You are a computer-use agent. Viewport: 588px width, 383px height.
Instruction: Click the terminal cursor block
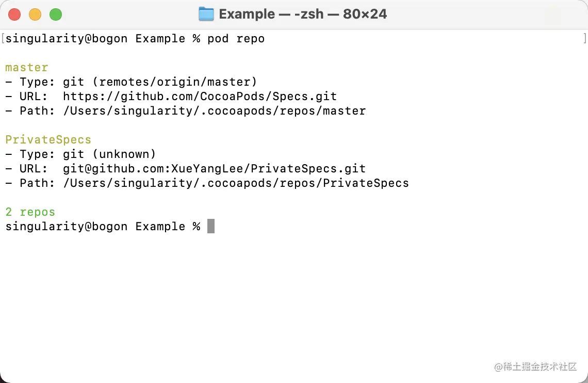pyautogui.click(x=211, y=226)
